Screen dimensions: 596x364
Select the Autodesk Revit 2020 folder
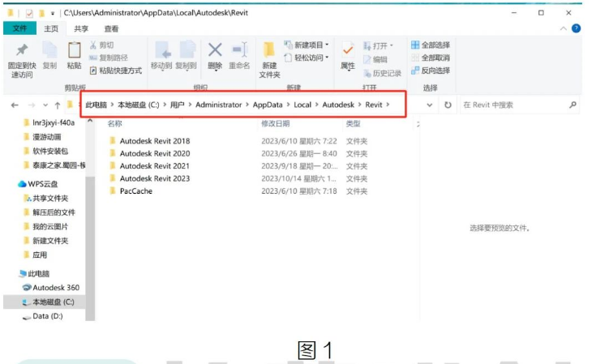155,153
